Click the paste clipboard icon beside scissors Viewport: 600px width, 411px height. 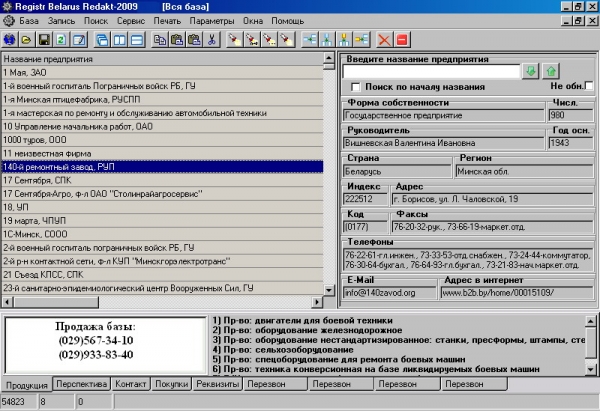194,40
